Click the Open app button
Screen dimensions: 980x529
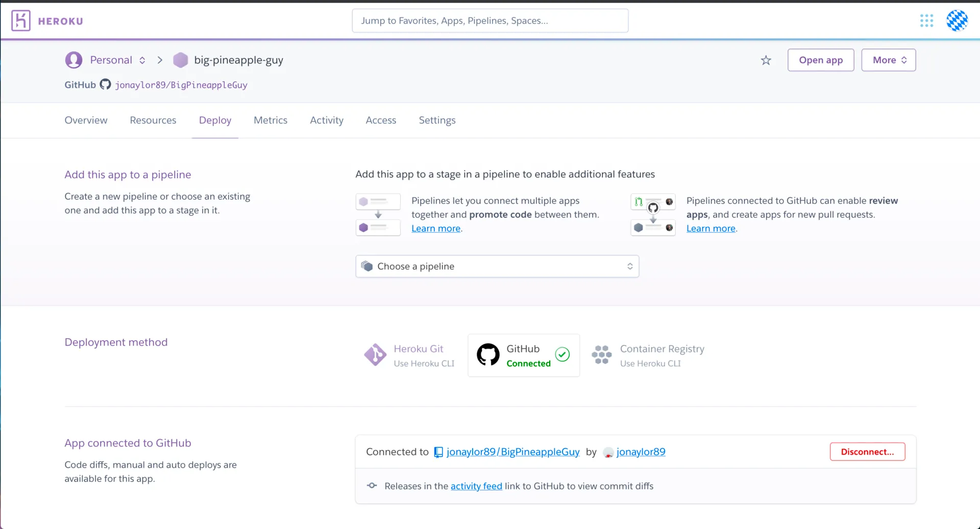point(820,60)
